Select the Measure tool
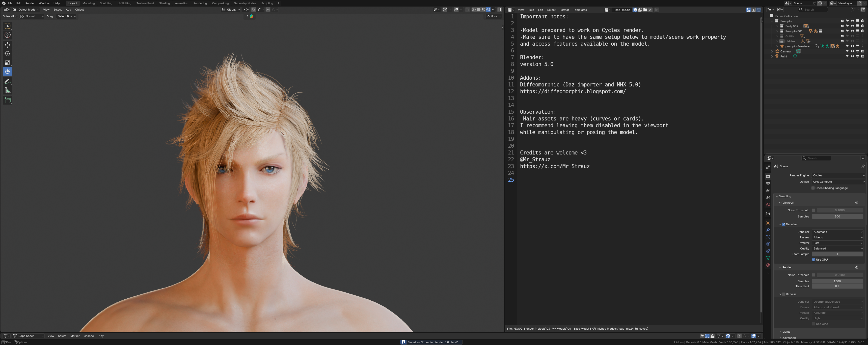 pos(7,90)
